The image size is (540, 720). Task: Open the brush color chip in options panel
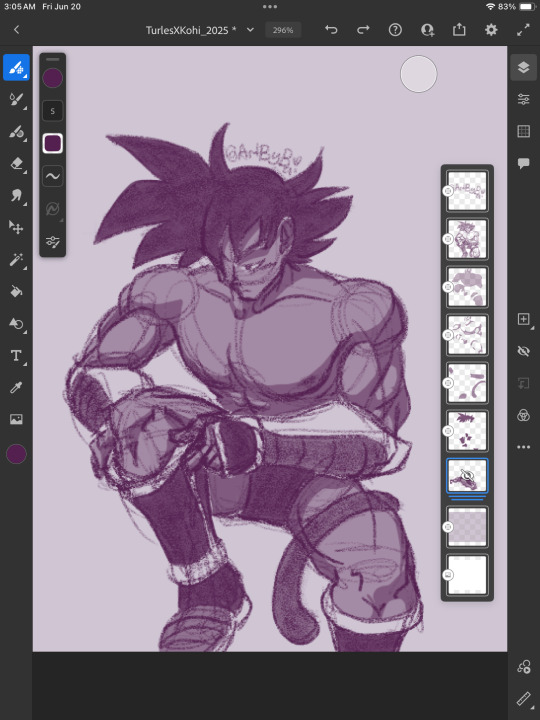(53, 78)
